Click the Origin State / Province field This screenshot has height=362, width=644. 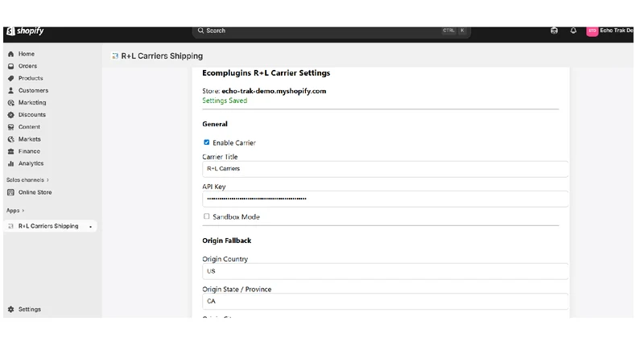pos(386,301)
